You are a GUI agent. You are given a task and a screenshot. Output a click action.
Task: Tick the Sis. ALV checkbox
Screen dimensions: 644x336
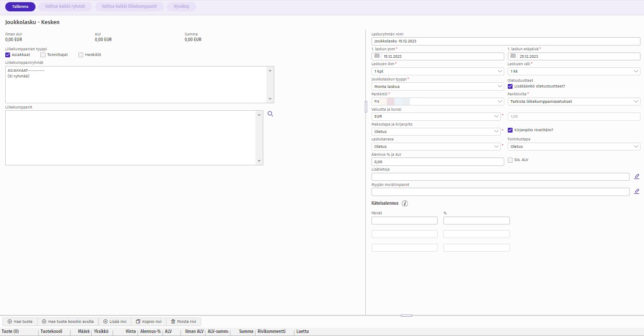(510, 160)
